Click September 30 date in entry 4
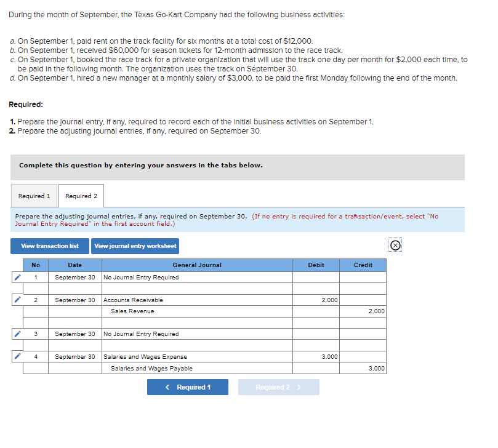Viewport: 498px width, 448px height. click(75, 356)
